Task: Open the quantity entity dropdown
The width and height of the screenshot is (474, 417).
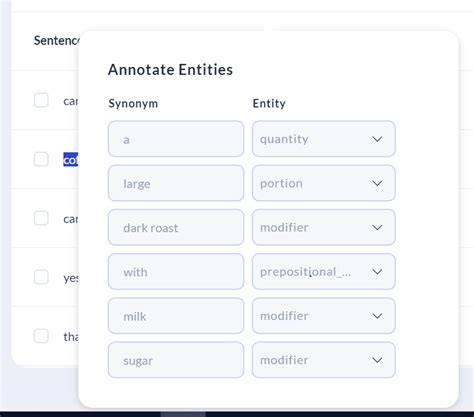Action: click(324, 139)
